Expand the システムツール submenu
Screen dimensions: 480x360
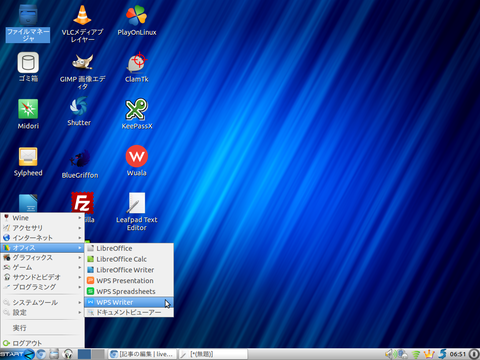pos(42,302)
